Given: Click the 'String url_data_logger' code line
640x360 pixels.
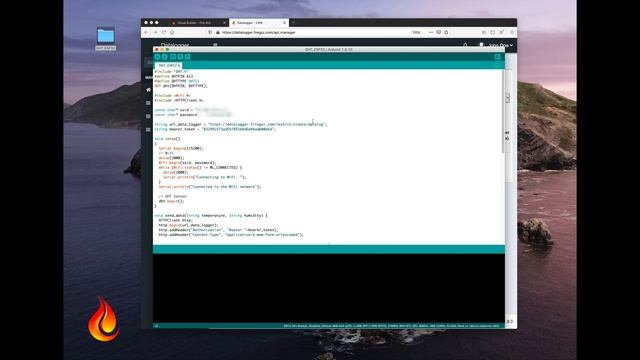Looking at the screenshot, I should [241, 124].
